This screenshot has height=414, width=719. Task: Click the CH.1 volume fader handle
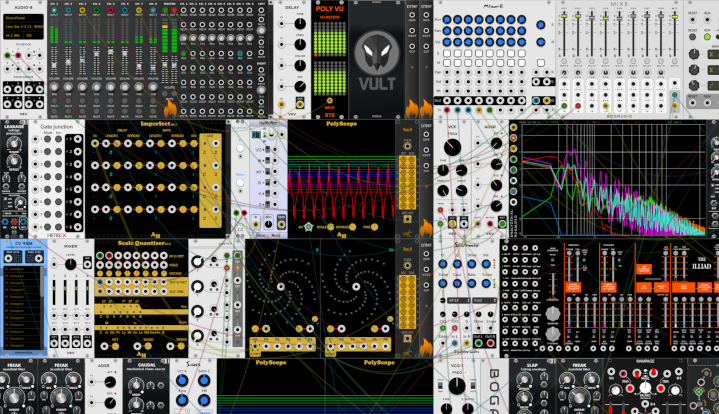(x=54, y=66)
